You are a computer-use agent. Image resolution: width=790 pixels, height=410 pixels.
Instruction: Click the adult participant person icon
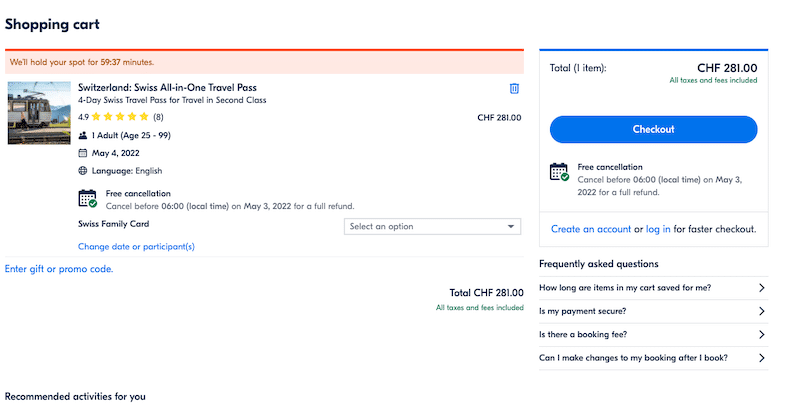click(x=82, y=135)
